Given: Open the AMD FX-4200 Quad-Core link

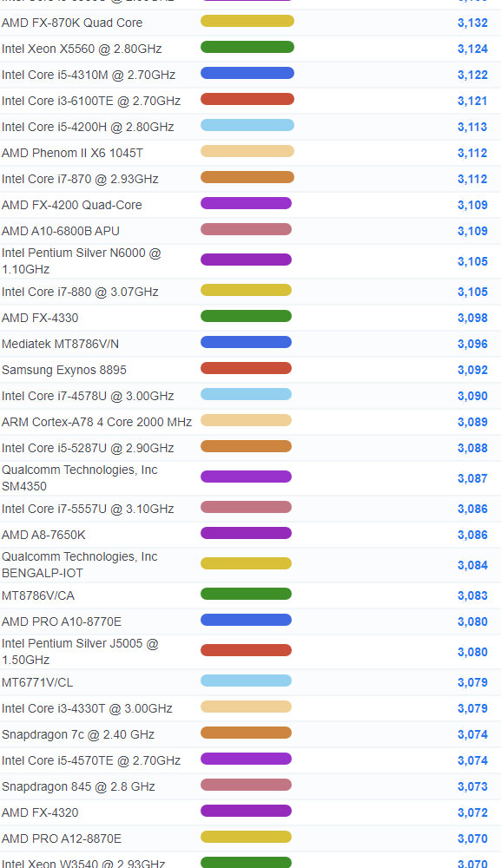Looking at the screenshot, I should coord(72,205).
